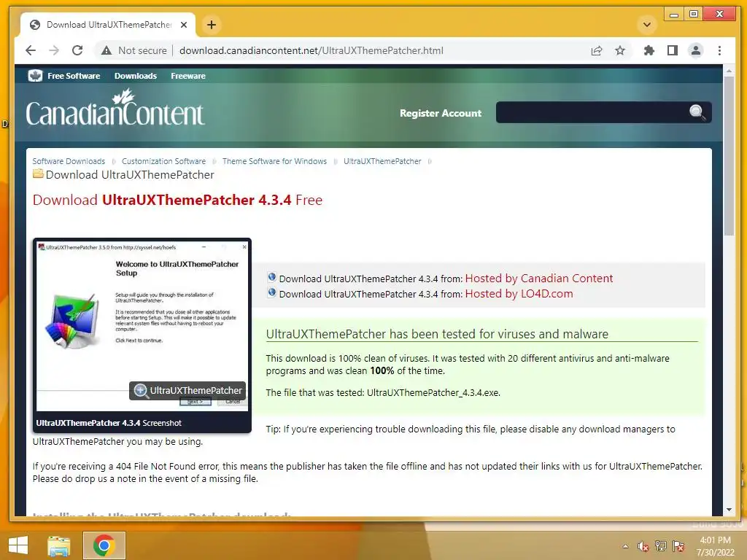The image size is (747, 560).
Task: Click the text 'The file that was tested'
Action: [314, 393]
